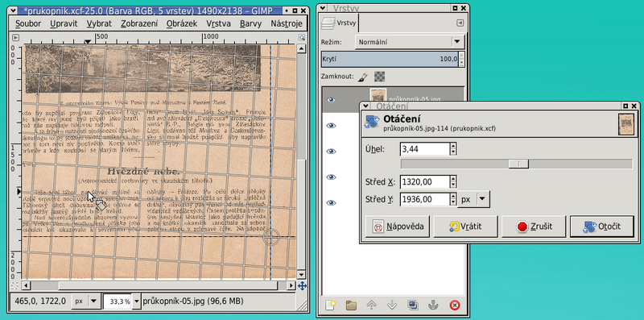This screenshot has width=644, height=320.
Task: Toggle visibility of the second layer row
Action: 331,126
